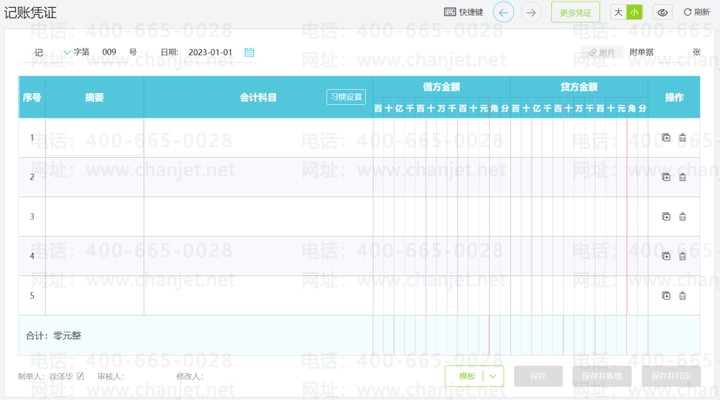Click the 保存并新增 button
The width and height of the screenshot is (720, 400).
click(x=602, y=376)
